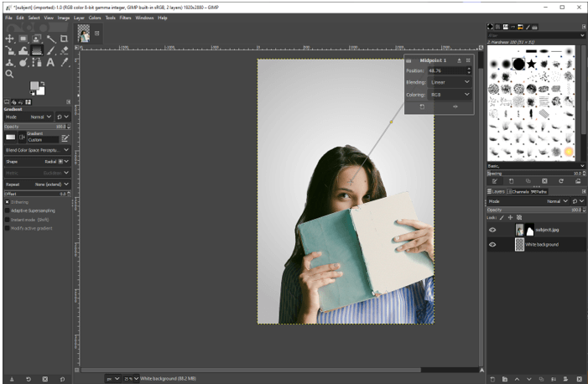Switch to the Paths tab
This screenshot has width=588, height=384.
(539, 192)
